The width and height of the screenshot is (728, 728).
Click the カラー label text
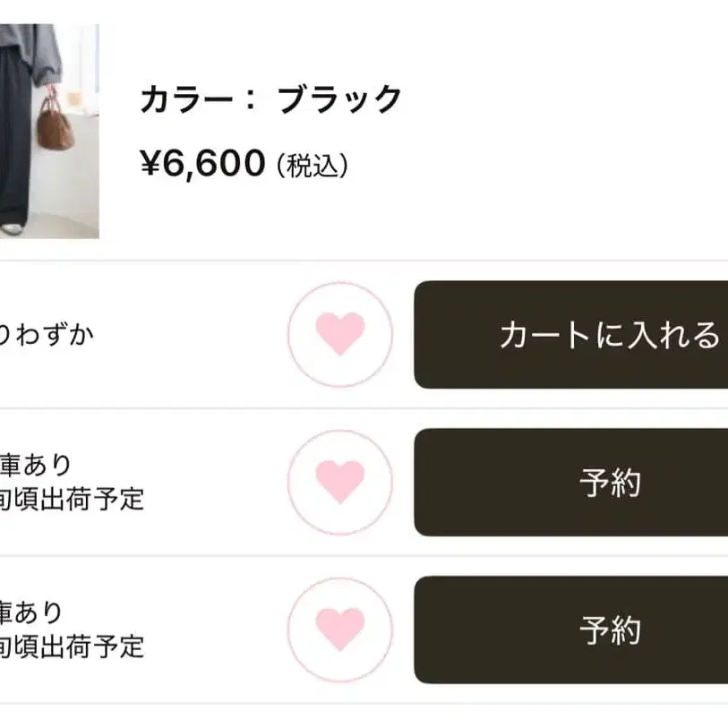[x=191, y=100]
